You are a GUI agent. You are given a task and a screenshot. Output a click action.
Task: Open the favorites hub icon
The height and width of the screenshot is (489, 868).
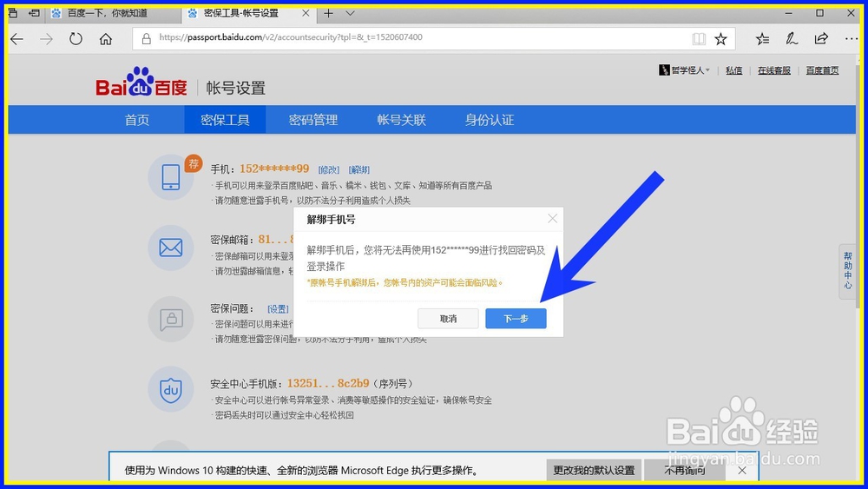point(762,38)
